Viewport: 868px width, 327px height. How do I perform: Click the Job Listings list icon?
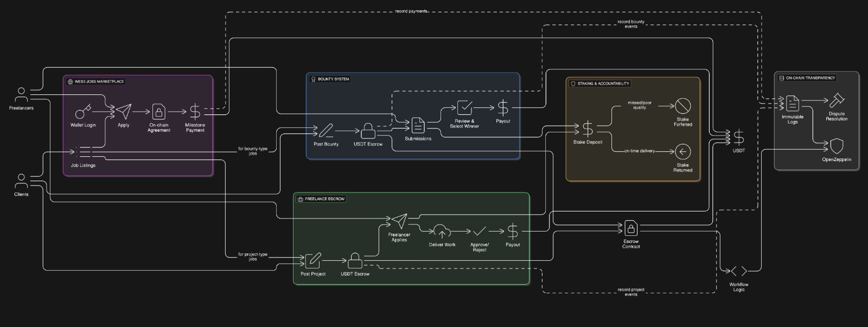(83, 152)
